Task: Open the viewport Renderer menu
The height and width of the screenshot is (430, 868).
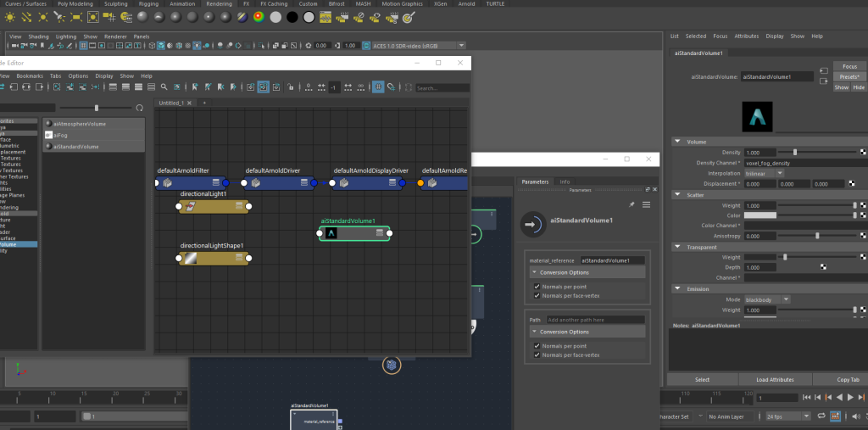Action: pyautogui.click(x=115, y=36)
